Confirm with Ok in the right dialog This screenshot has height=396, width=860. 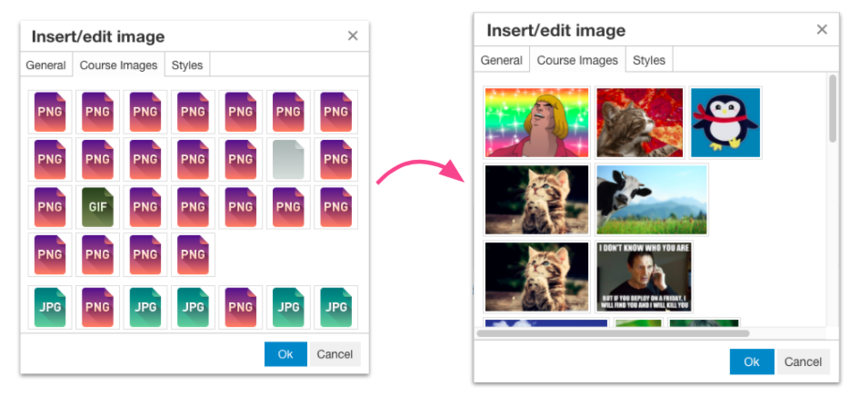coord(751,361)
